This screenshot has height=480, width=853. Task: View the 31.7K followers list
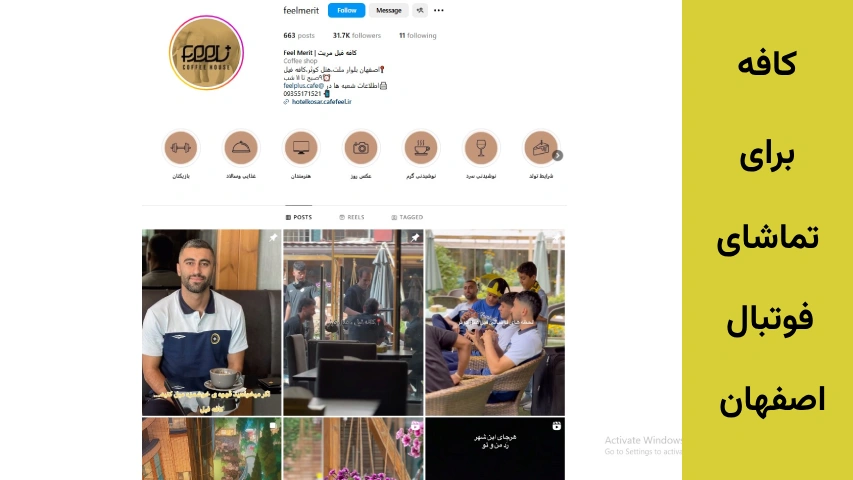click(357, 35)
